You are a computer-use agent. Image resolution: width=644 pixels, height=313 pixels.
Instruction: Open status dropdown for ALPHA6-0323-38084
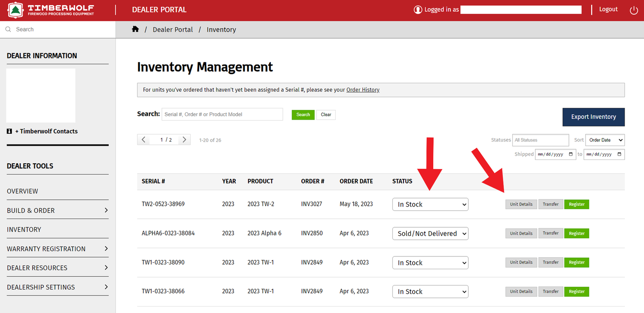[430, 233]
